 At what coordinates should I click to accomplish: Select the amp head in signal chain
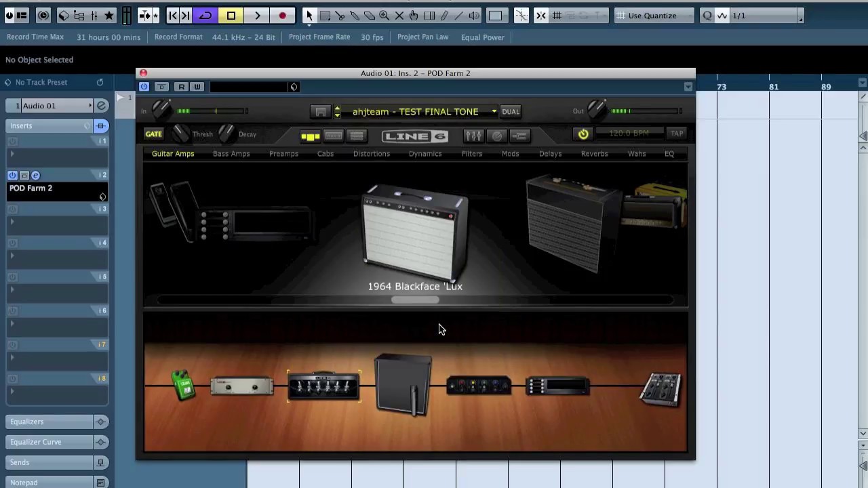(x=323, y=386)
